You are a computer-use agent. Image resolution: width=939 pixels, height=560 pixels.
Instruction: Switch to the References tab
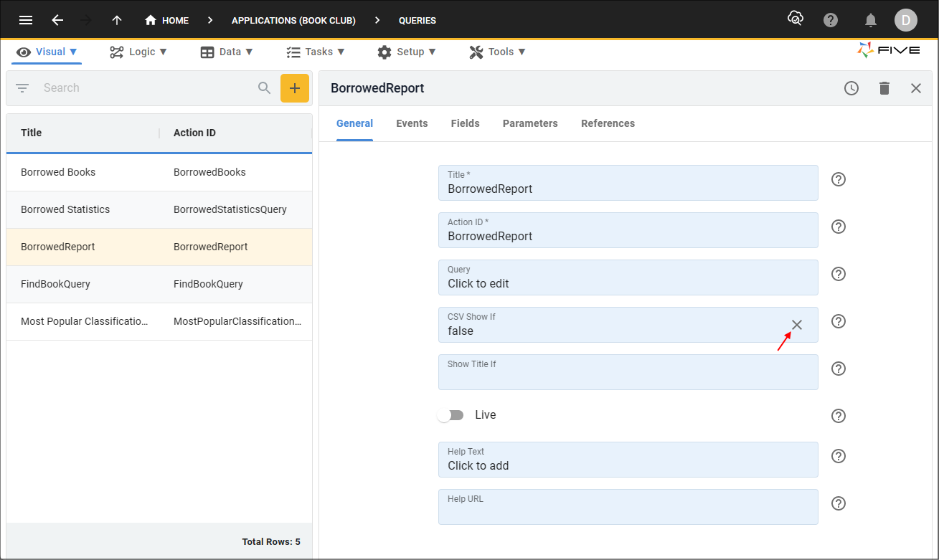click(608, 123)
